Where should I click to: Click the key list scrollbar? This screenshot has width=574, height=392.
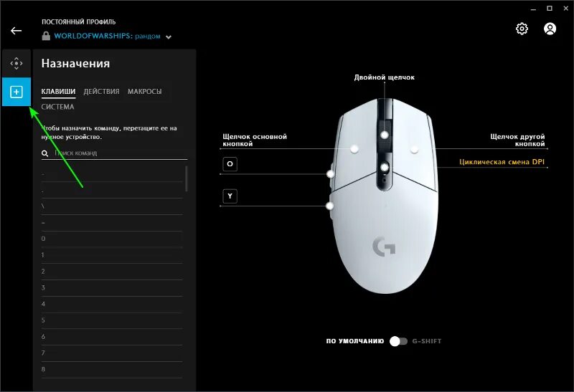click(x=187, y=178)
